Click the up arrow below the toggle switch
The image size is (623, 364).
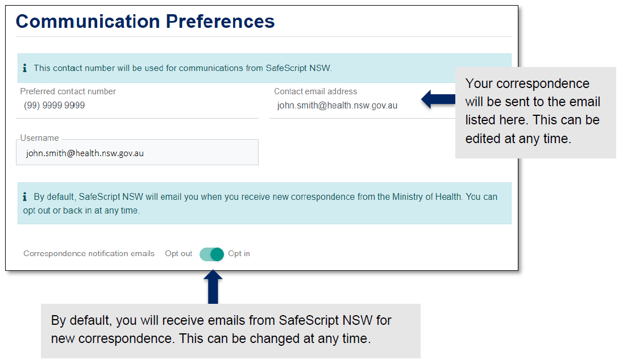(213, 287)
